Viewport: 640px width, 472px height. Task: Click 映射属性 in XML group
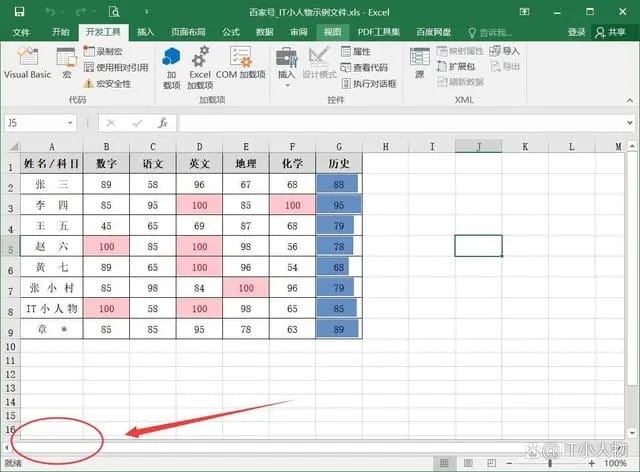coord(460,51)
